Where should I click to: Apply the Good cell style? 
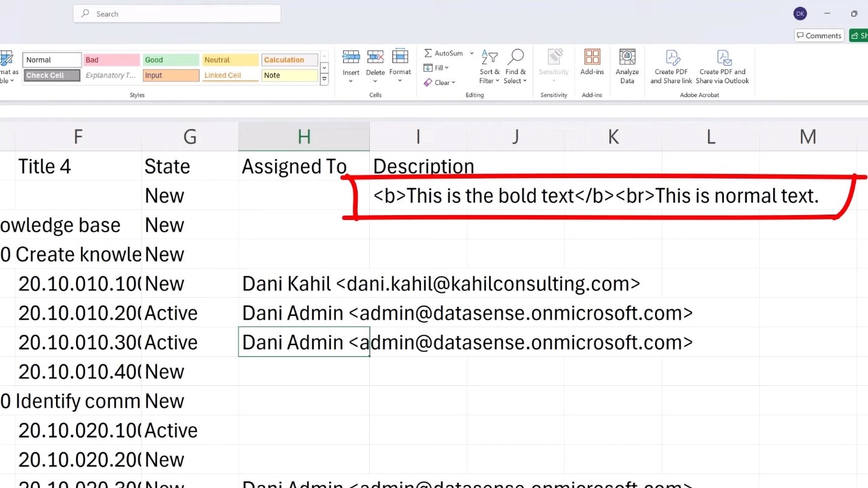click(170, 60)
